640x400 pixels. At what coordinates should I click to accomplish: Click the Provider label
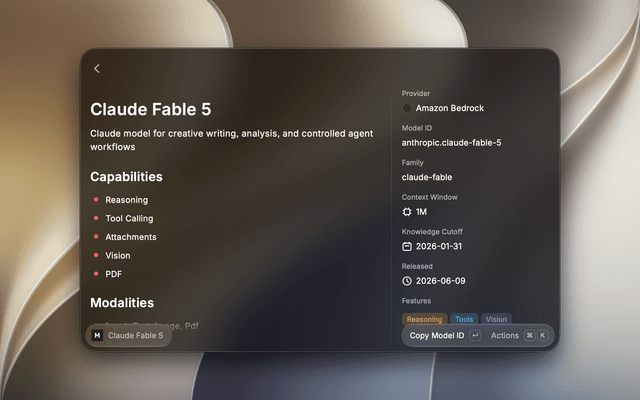click(x=416, y=93)
